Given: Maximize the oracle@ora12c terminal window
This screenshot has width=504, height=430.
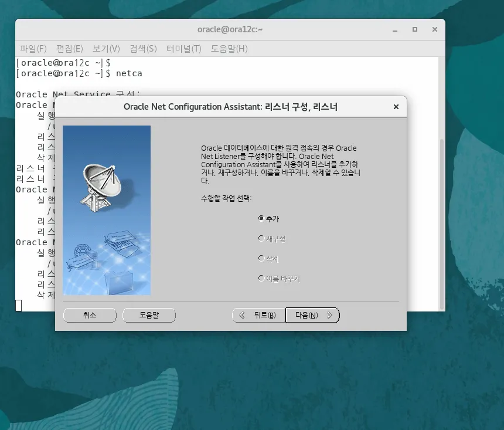Looking at the screenshot, I should tap(415, 29).
